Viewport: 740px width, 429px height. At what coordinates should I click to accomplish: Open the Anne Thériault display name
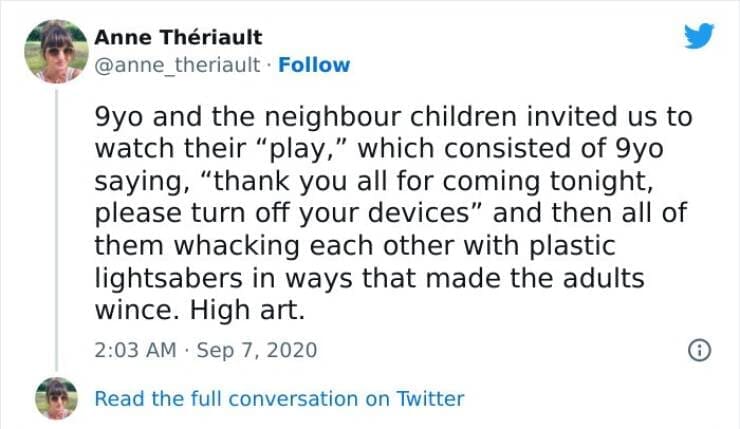tap(179, 37)
